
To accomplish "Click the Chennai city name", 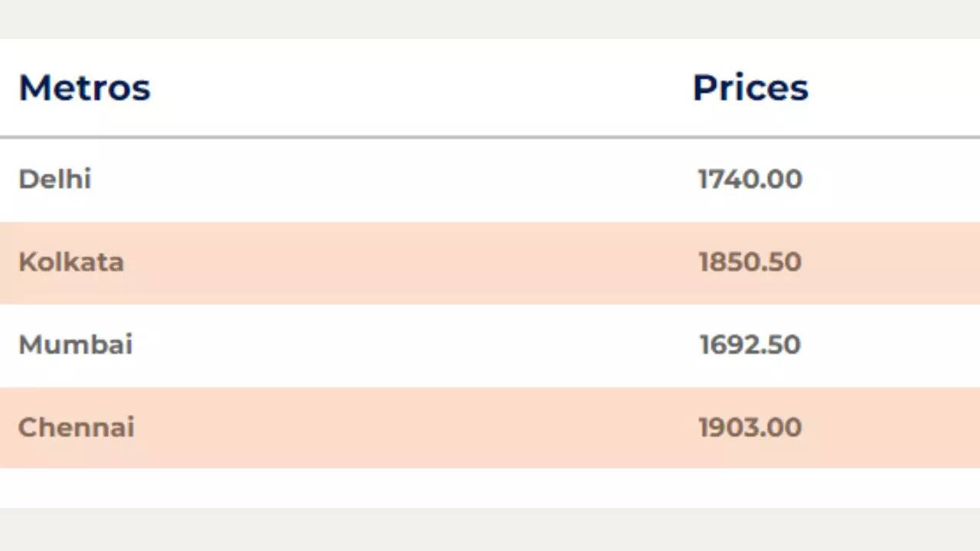I will click(77, 427).
